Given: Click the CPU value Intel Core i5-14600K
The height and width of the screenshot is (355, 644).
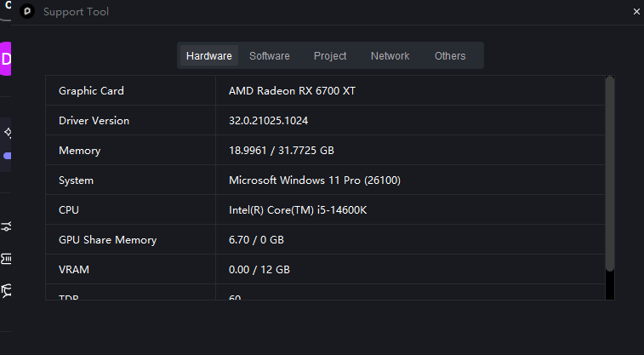Looking at the screenshot, I should [x=297, y=210].
